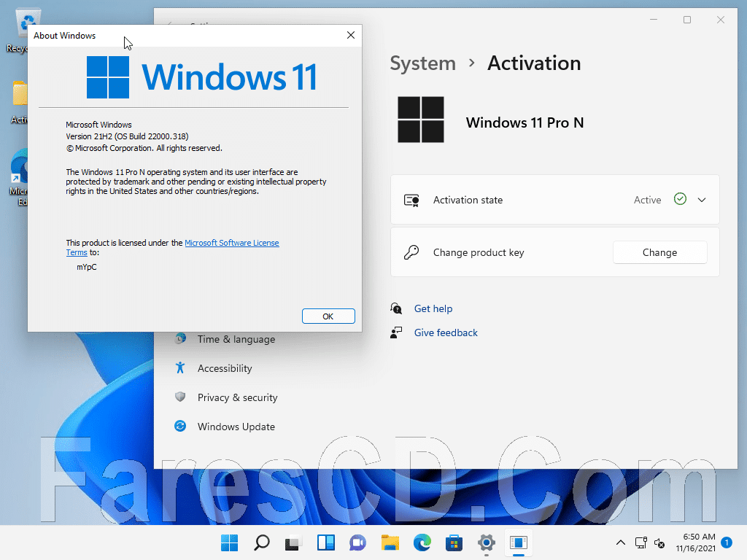Screen dimensions: 747x560
Task: Click the Activation page heading
Action: 534,63
